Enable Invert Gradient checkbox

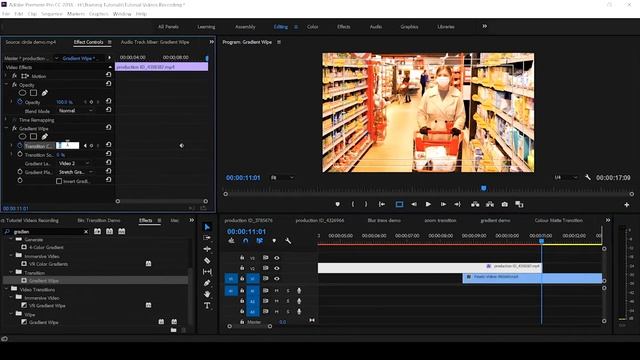[x=59, y=181]
